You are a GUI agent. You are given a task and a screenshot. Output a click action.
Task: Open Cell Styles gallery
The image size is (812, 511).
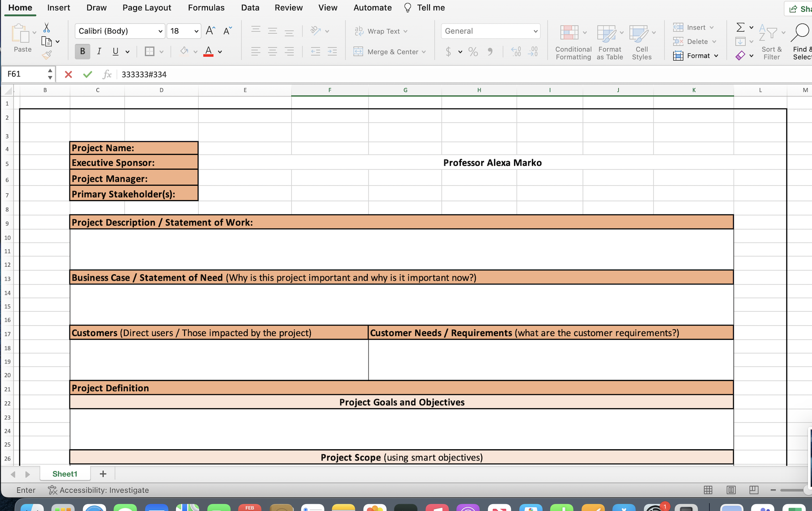tap(641, 43)
